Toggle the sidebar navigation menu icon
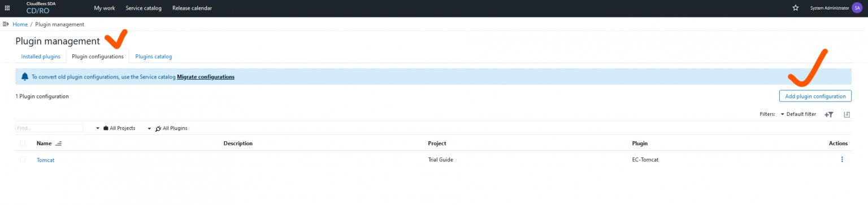 pos(6,24)
